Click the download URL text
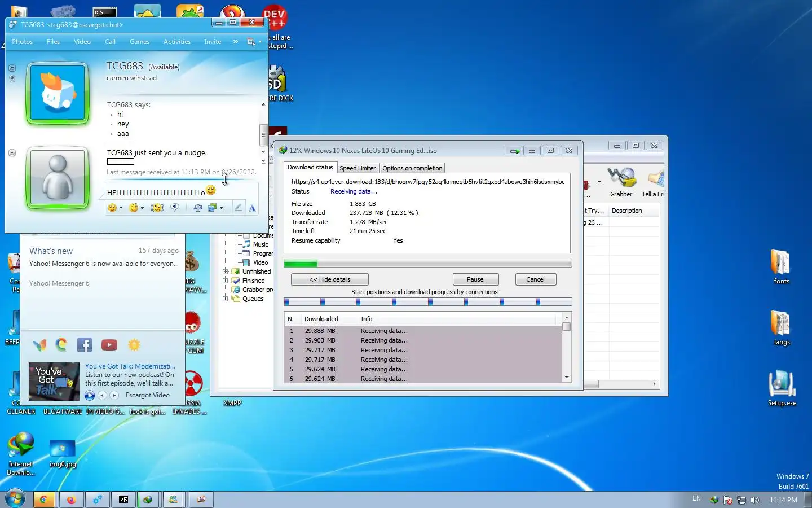The image size is (812, 508). (x=427, y=182)
